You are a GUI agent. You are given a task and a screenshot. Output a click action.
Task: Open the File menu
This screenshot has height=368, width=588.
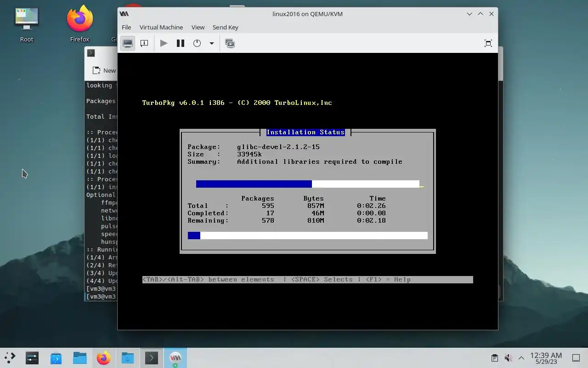click(126, 27)
